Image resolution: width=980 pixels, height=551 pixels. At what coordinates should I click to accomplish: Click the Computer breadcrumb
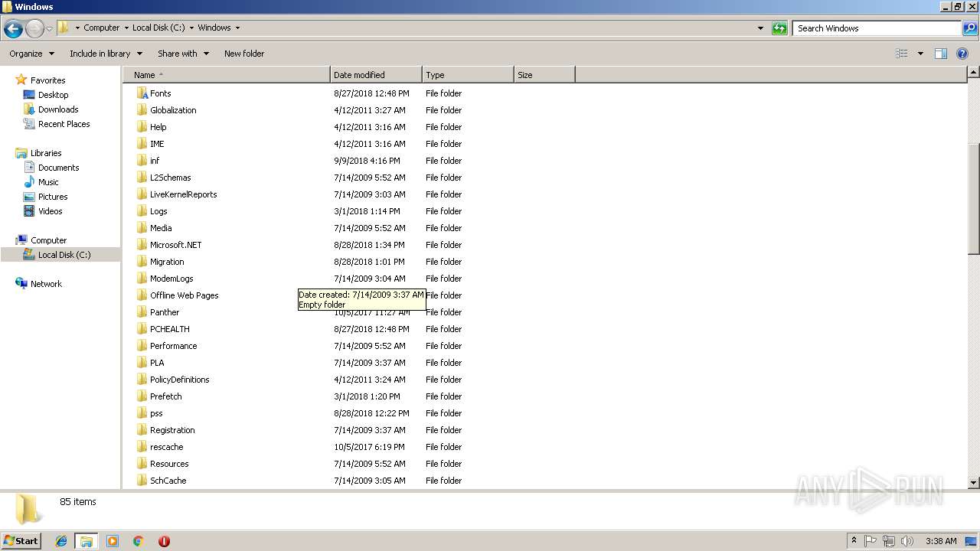pyautogui.click(x=101, y=28)
